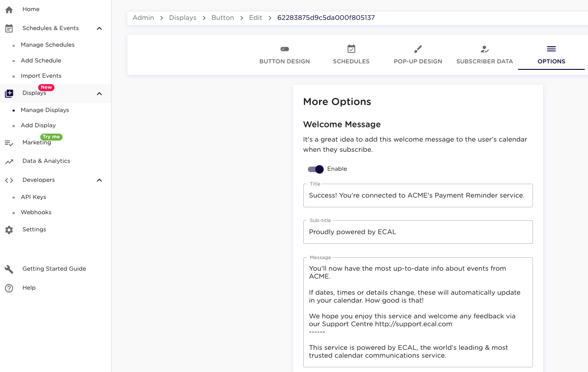Click the Settings gear icon
The height and width of the screenshot is (372, 588).
(x=9, y=230)
